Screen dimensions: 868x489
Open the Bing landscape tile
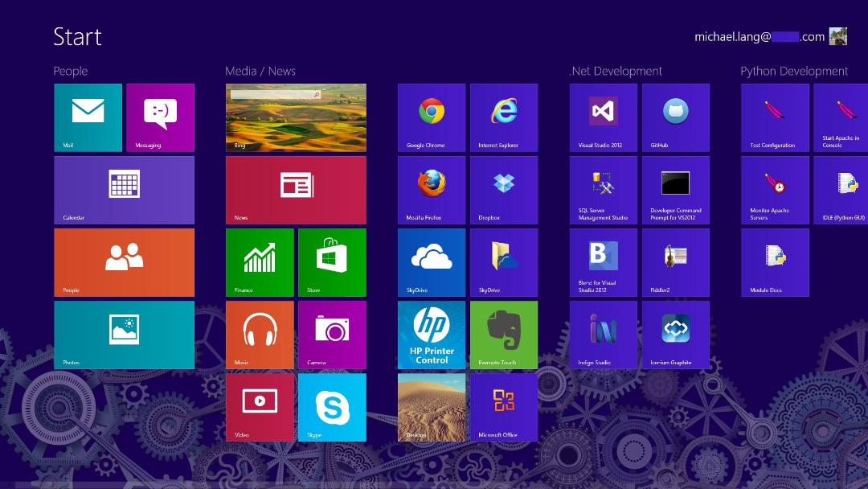pos(296,117)
